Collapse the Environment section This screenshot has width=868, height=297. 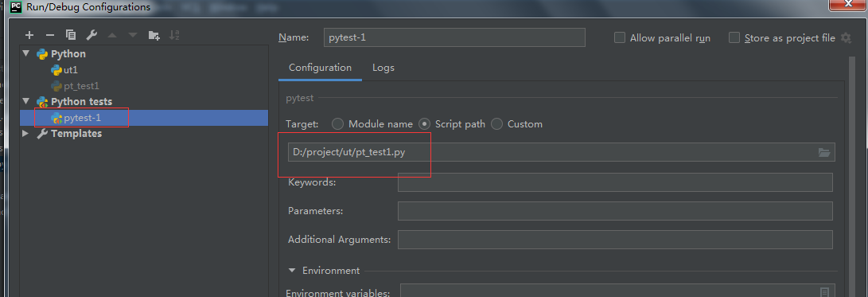pos(291,271)
